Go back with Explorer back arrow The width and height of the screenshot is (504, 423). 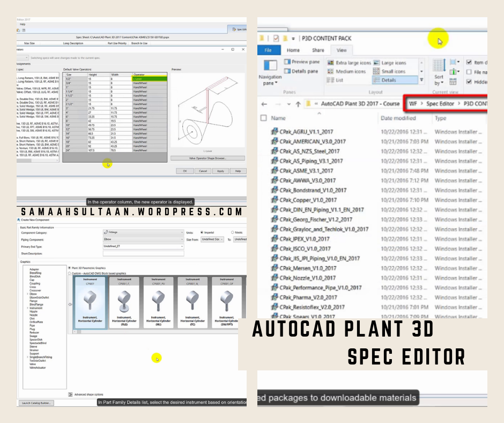[x=264, y=104]
